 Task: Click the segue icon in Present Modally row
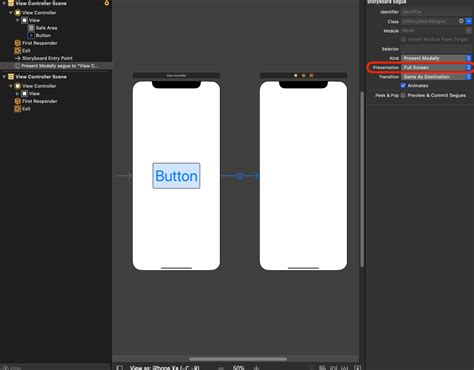coord(17,66)
